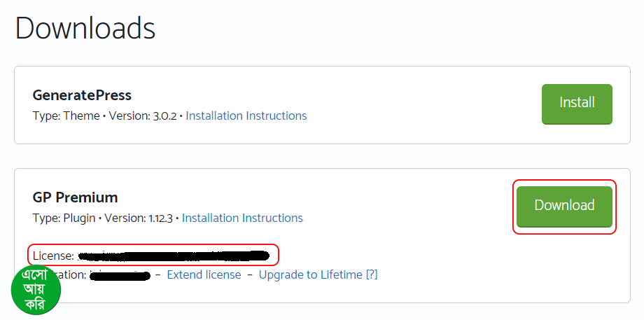
Task: Click the GP Premium product title
Action: coord(75,197)
